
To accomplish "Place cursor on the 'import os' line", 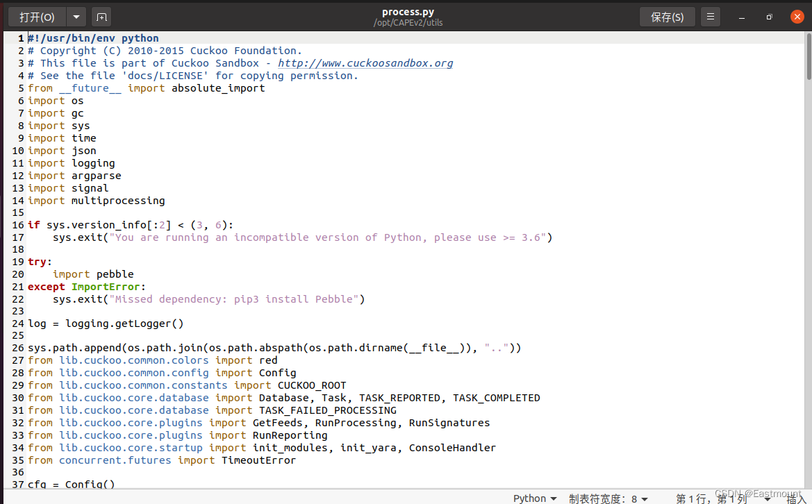I will (x=56, y=101).
